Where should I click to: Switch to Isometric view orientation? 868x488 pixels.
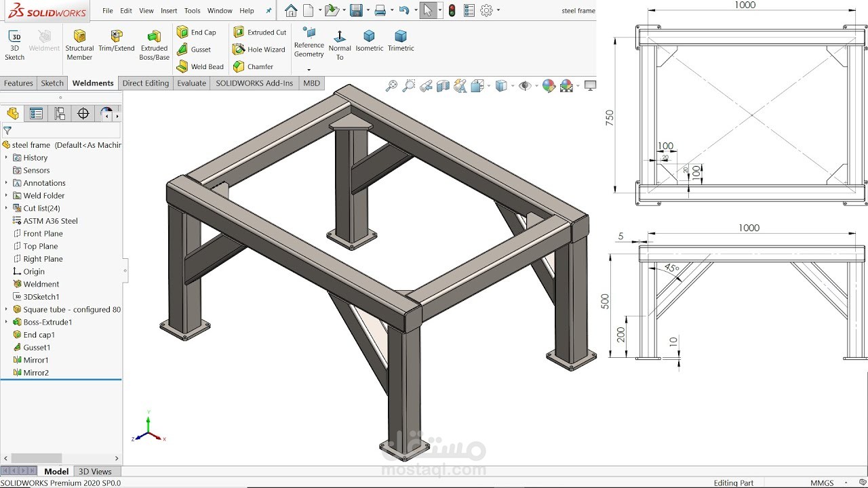369,41
